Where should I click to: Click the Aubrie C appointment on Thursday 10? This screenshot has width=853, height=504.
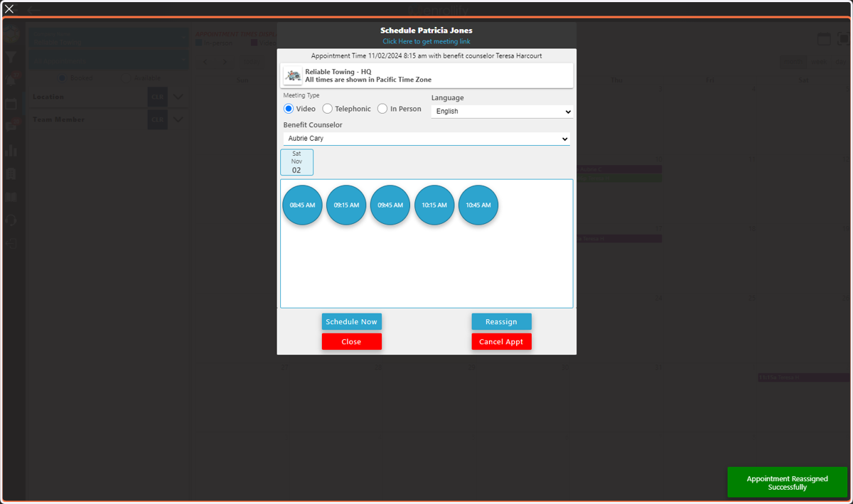click(618, 169)
